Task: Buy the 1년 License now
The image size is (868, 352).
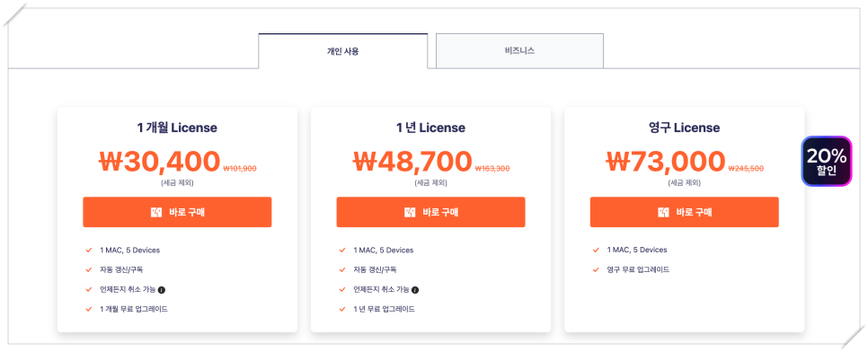Action: point(430,212)
